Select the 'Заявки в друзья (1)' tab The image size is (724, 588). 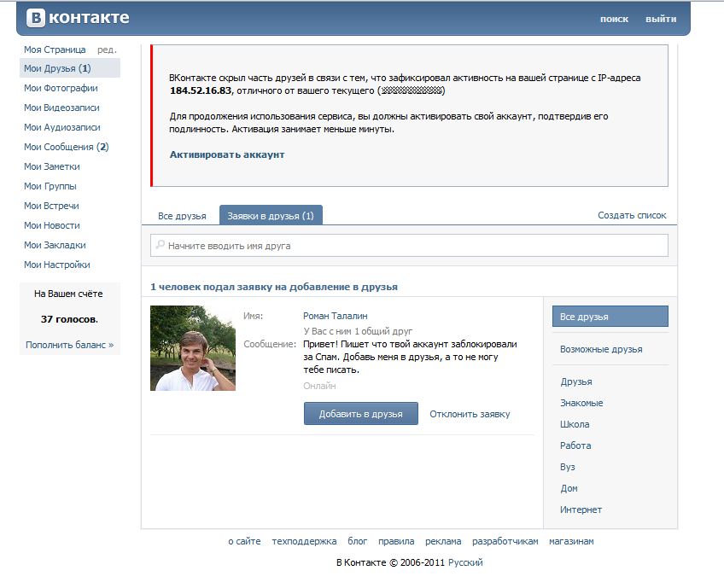coord(271,216)
